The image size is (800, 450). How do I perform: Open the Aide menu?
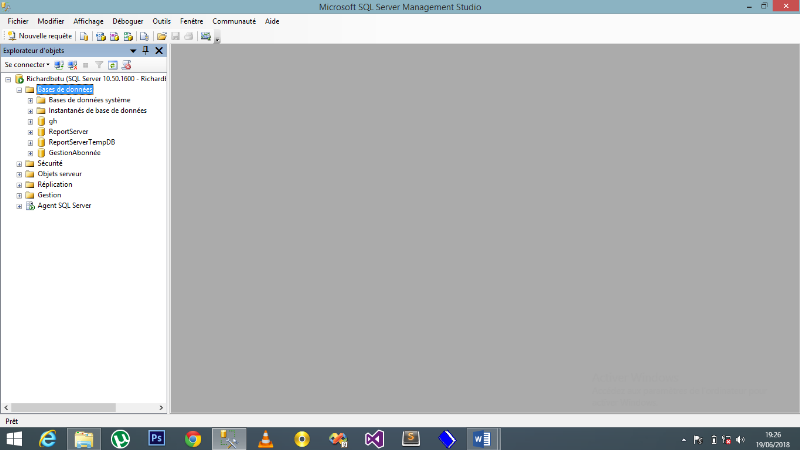click(272, 21)
